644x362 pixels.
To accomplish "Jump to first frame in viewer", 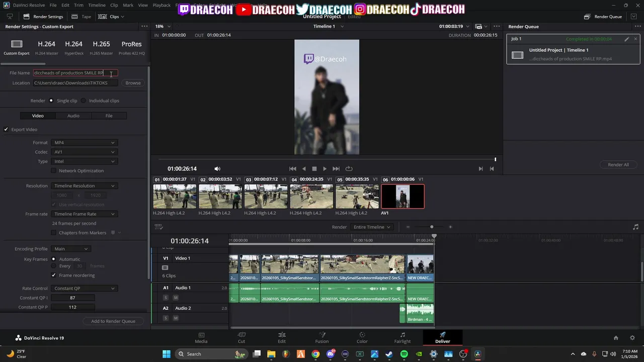I will click(x=293, y=169).
